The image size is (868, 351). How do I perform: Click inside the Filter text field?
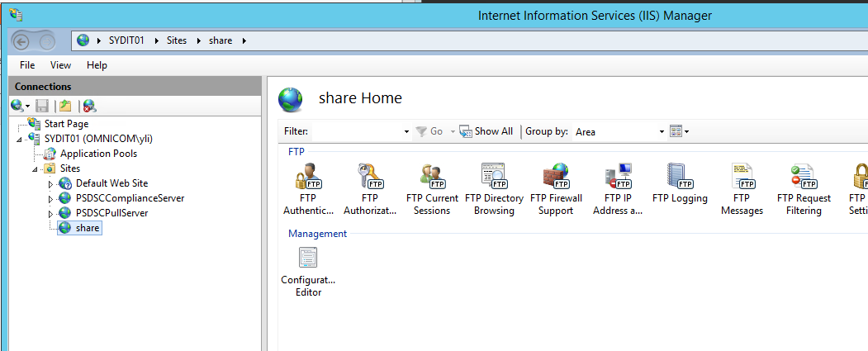358,132
